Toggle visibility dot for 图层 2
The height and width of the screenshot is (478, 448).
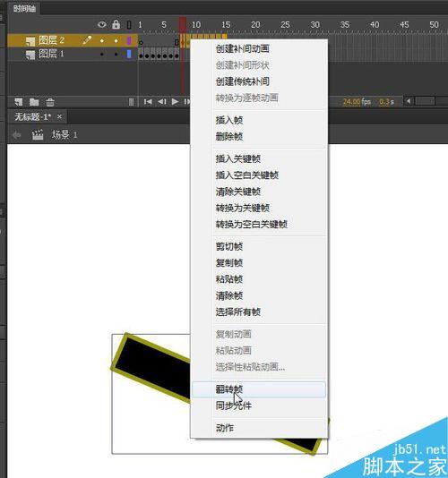click(102, 40)
